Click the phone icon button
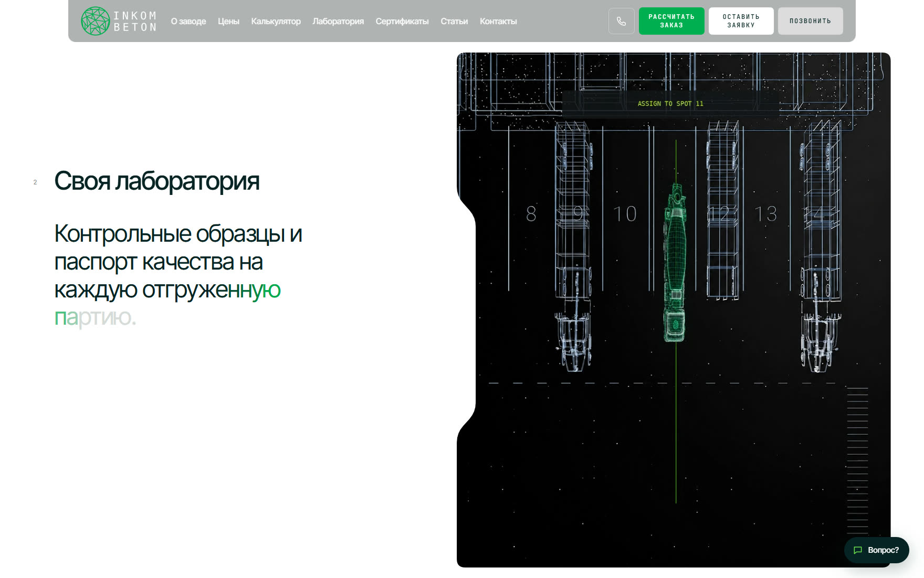This screenshot has width=924, height=578. point(621,21)
